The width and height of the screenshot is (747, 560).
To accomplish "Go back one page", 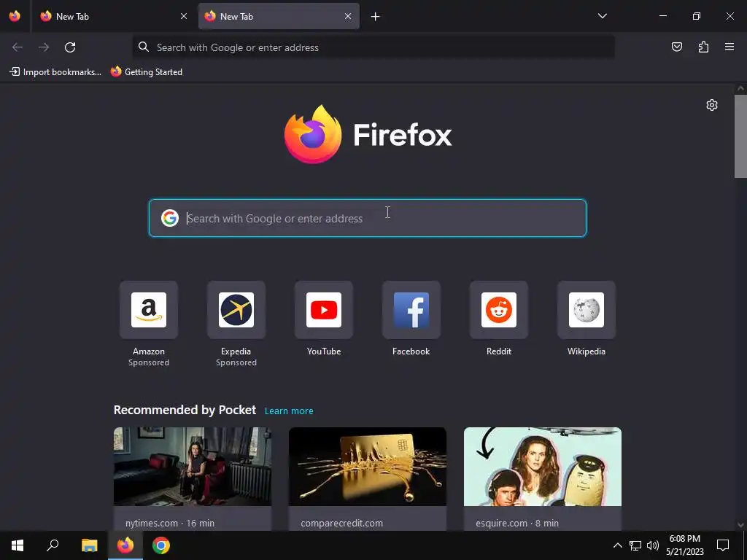I will pyautogui.click(x=18, y=47).
